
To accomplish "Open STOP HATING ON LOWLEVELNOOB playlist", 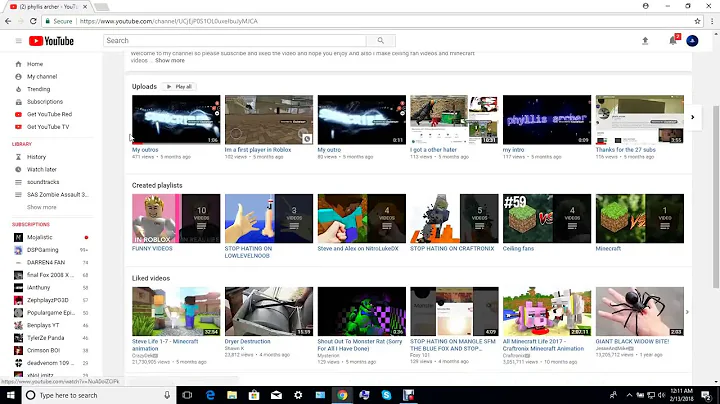I will (269, 218).
